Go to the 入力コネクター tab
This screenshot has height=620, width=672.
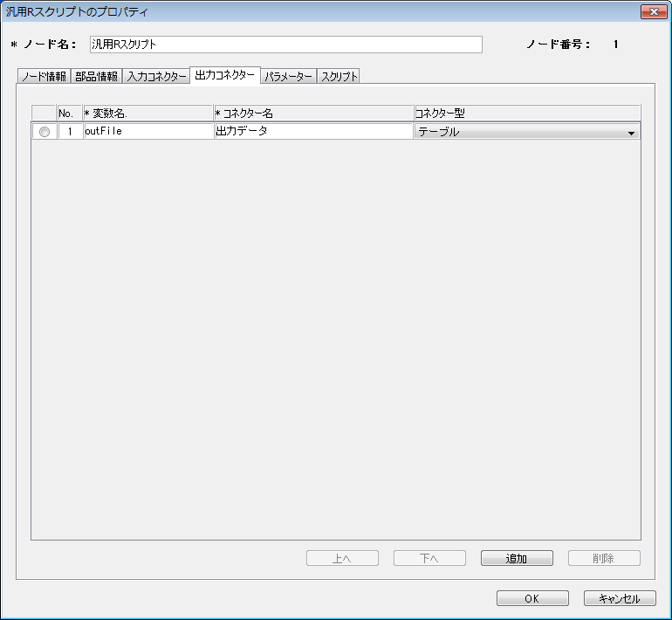(x=156, y=77)
